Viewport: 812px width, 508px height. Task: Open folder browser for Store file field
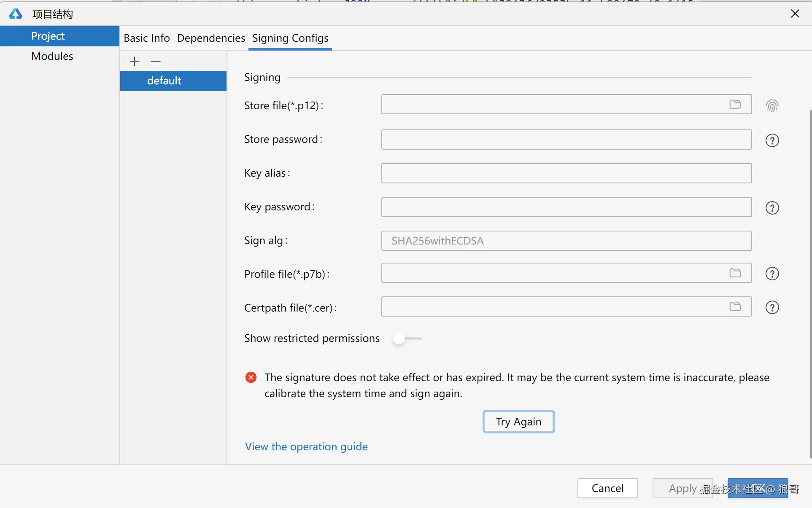click(735, 105)
